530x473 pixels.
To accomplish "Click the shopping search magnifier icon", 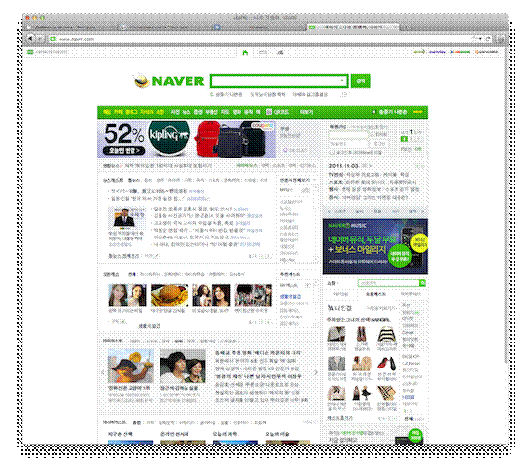I will tap(422, 283).
